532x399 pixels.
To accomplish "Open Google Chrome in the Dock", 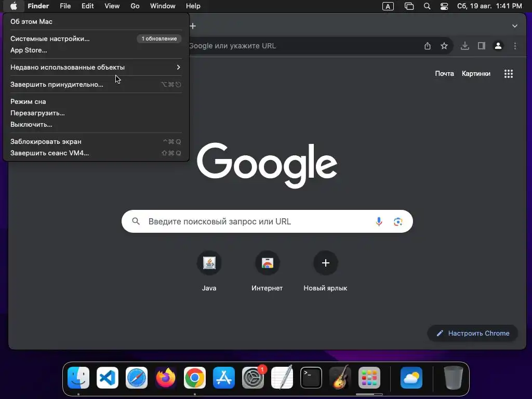I will point(195,378).
